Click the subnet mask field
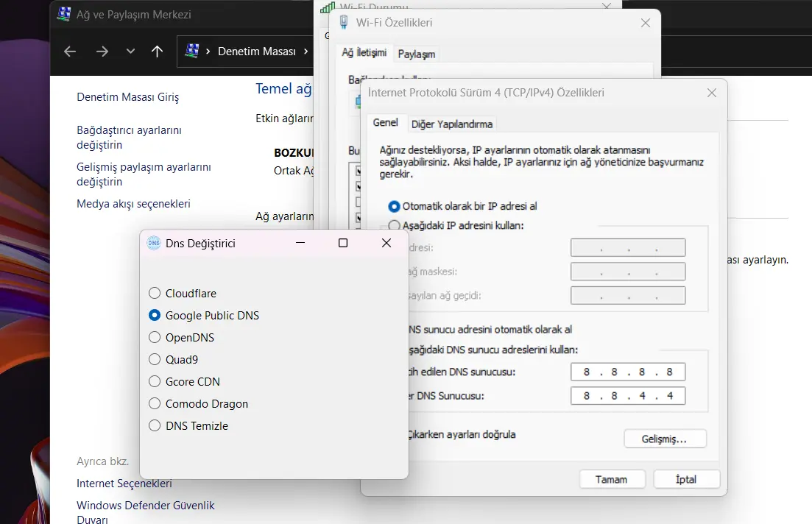Screen dimensions: 812x524 point(628,272)
